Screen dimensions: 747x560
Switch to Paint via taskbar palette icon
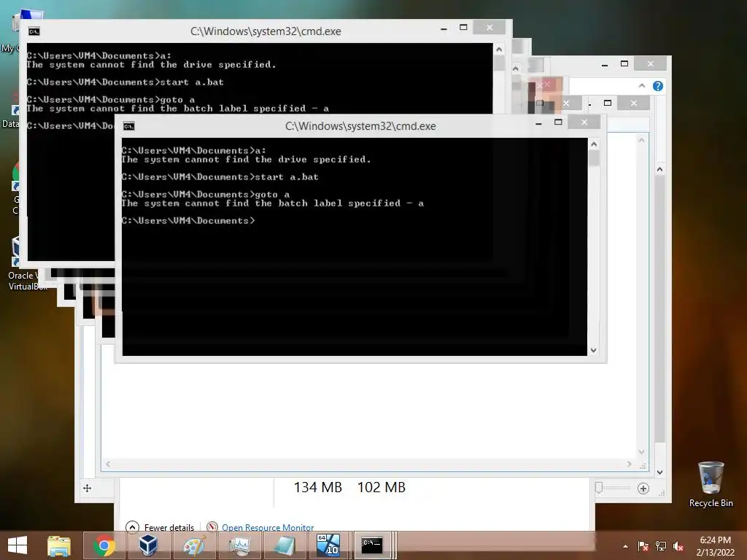point(194,545)
